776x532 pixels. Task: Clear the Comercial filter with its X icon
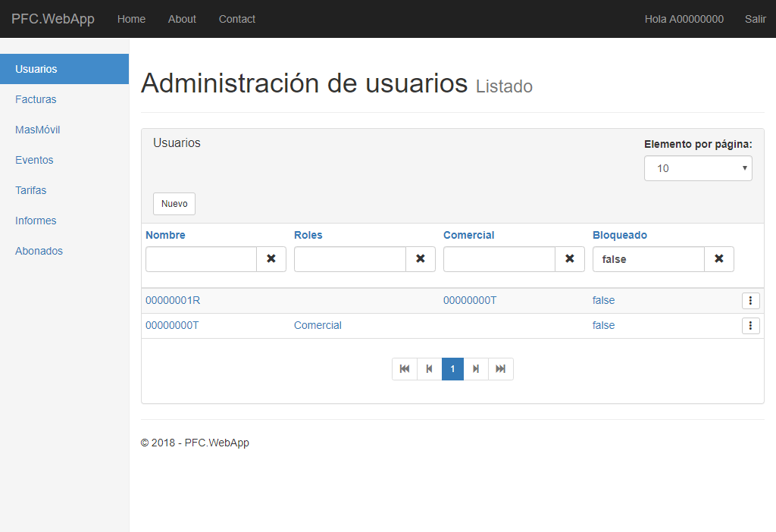pyautogui.click(x=569, y=259)
